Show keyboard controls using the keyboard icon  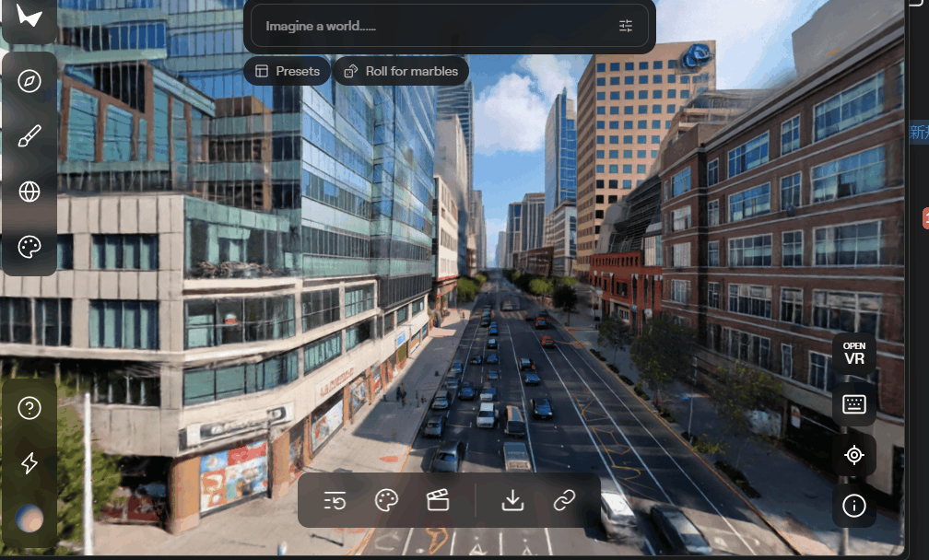(x=854, y=405)
